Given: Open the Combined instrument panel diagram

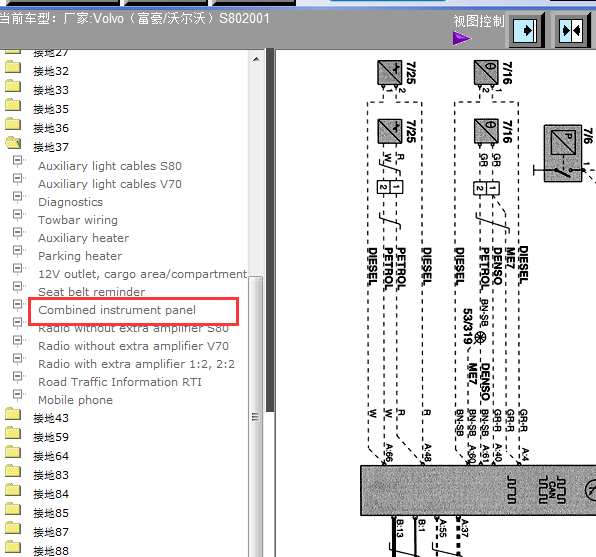Looking at the screenshot, I should click(x=117, y=310).
